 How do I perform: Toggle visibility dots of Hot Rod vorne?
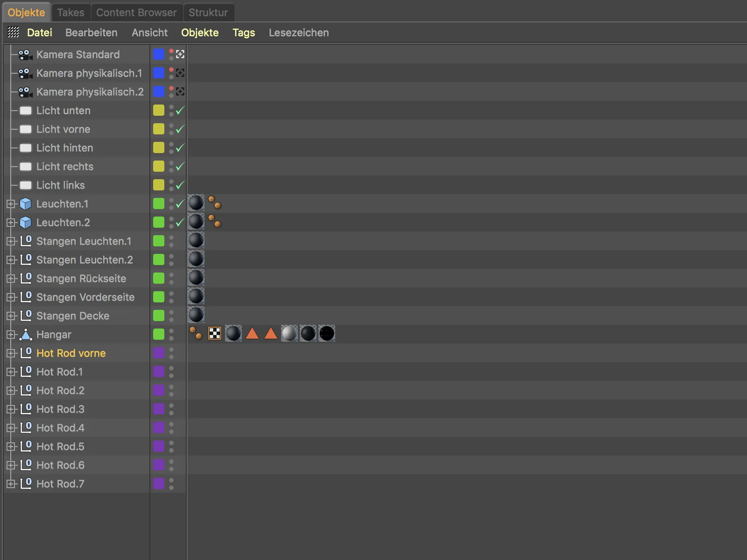click(171, 353)
